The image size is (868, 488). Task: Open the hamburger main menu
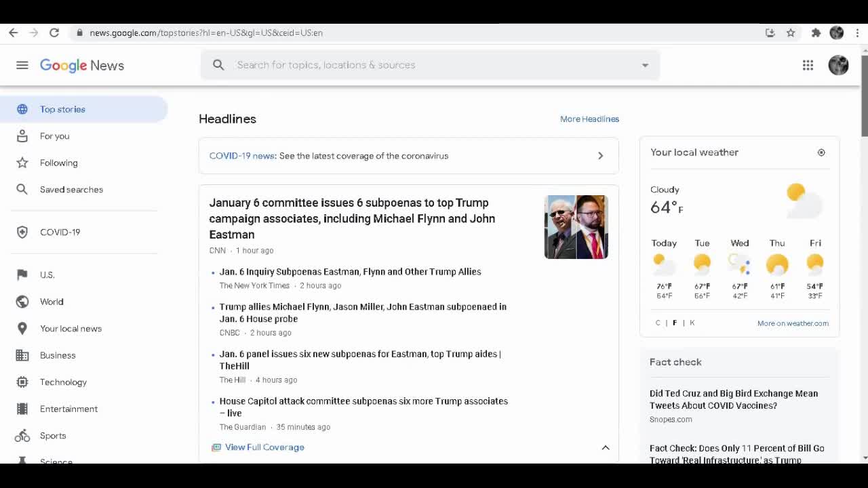pos(22,65)
